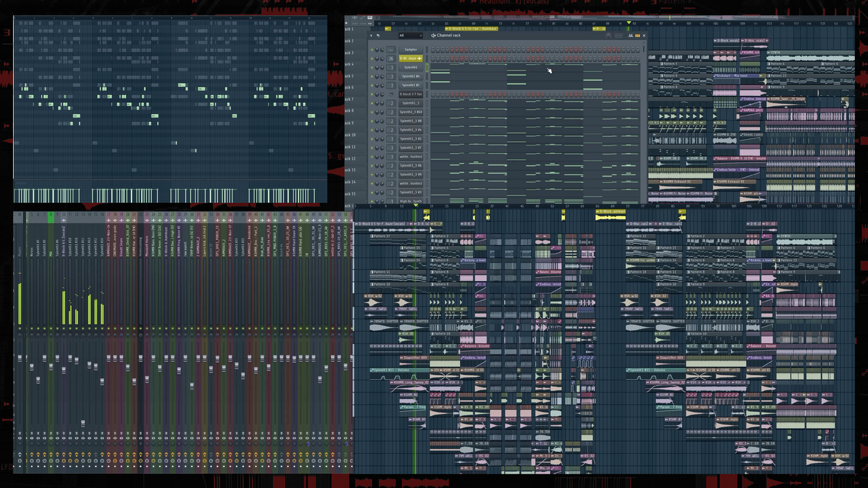Click the orange step sequencer view icon

(x=637, y=35)
